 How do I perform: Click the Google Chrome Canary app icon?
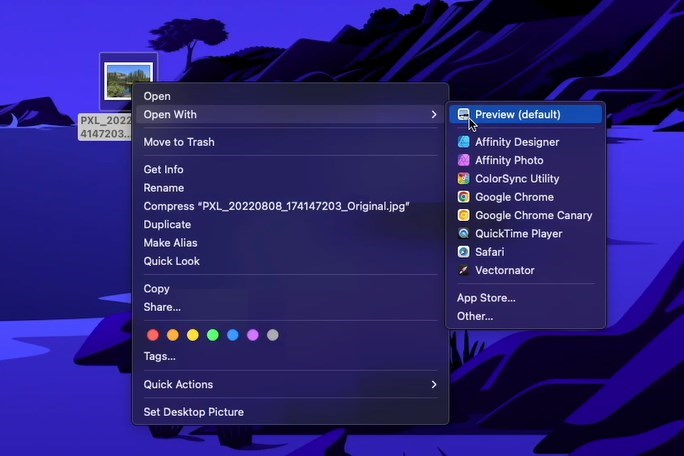click(463, 215)
